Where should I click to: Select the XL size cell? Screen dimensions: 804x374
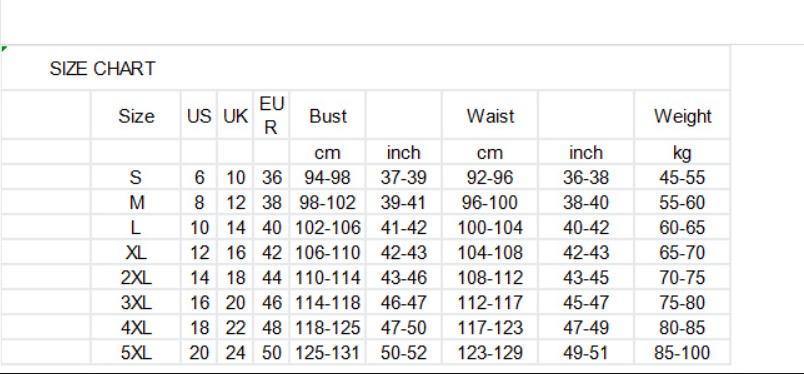(136, 252)
